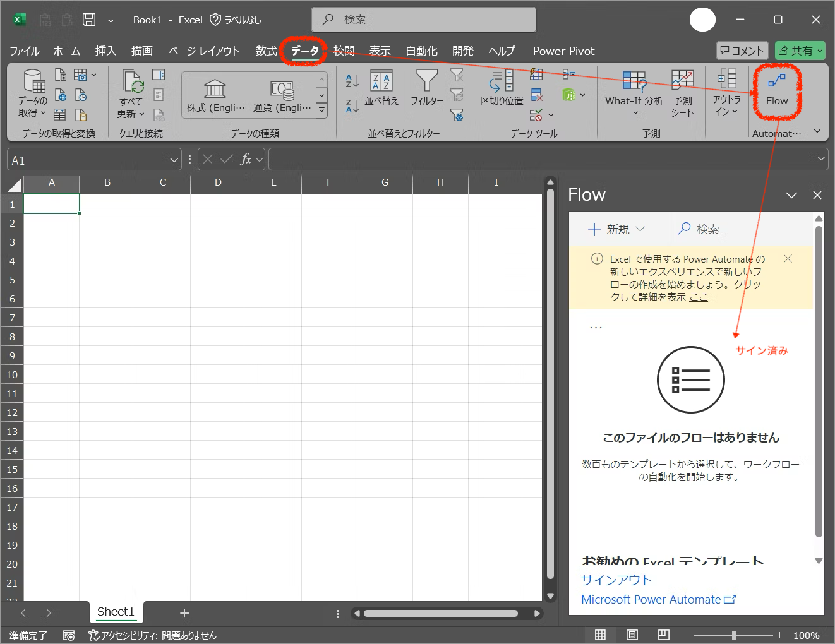The width and height of the screenshot is (835, 644).
Task: Click the Insert Function fx button
Action: click(246, 159)
